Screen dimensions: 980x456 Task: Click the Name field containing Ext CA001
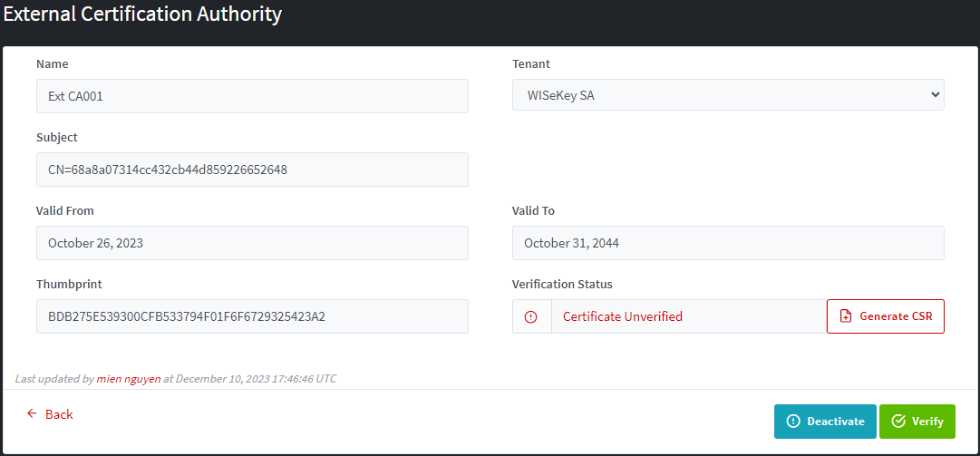click(252, 95)
